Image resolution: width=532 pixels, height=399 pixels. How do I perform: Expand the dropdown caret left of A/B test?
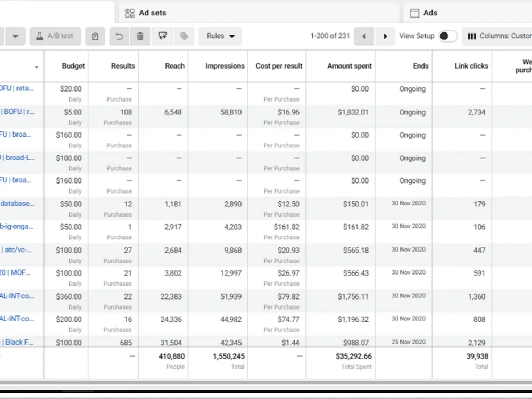(15, 36)
